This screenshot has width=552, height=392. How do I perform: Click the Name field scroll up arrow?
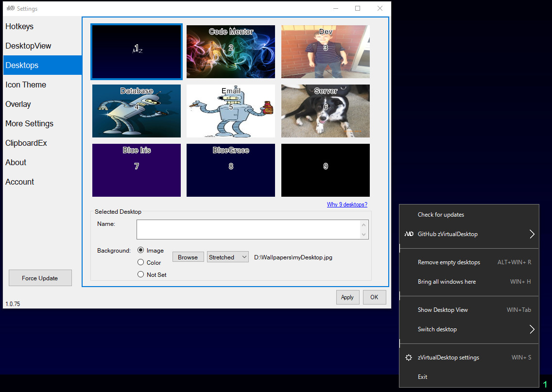point(363,225)
